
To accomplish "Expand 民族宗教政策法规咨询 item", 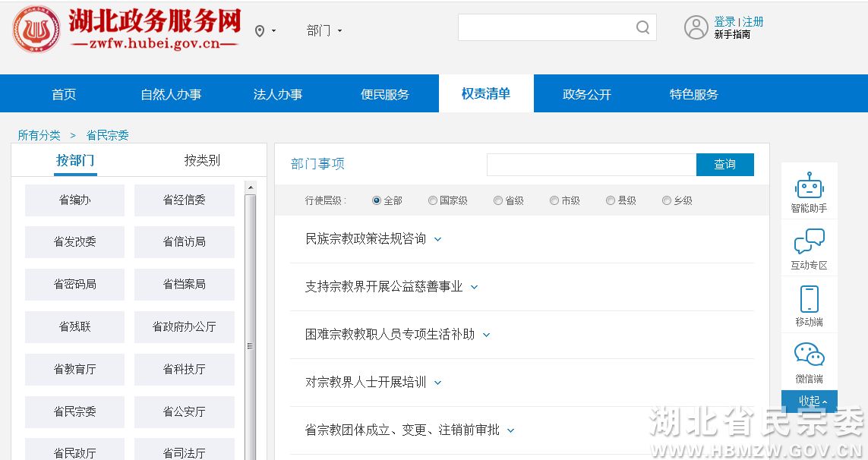I will 437,239.
